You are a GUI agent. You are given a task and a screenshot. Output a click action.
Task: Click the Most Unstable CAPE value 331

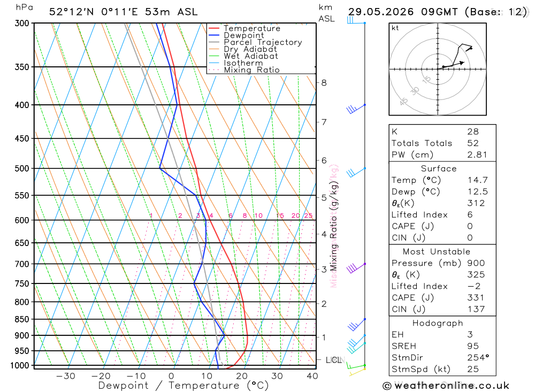[x=475, y=298]
